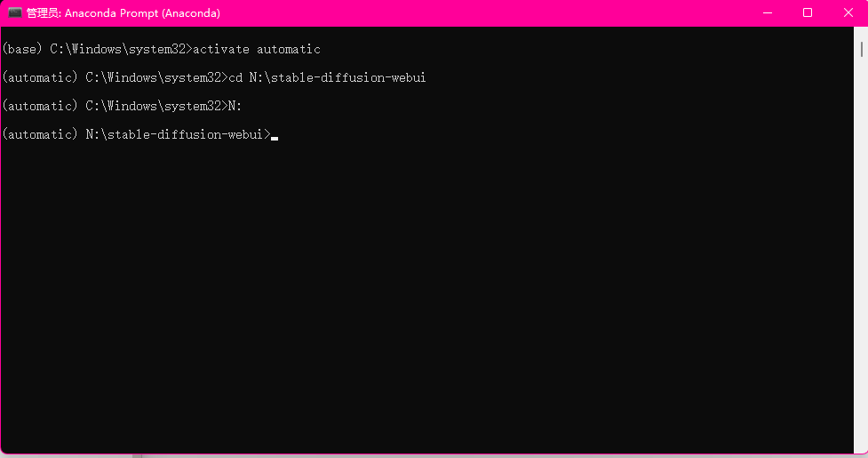Click "(automatic)" on the second prompt line

[x=40, y=77]
